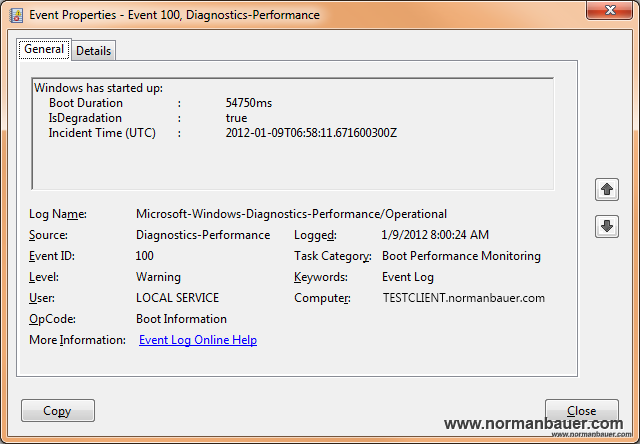
Task: Click the More Information label
Action: coord(78,340)
